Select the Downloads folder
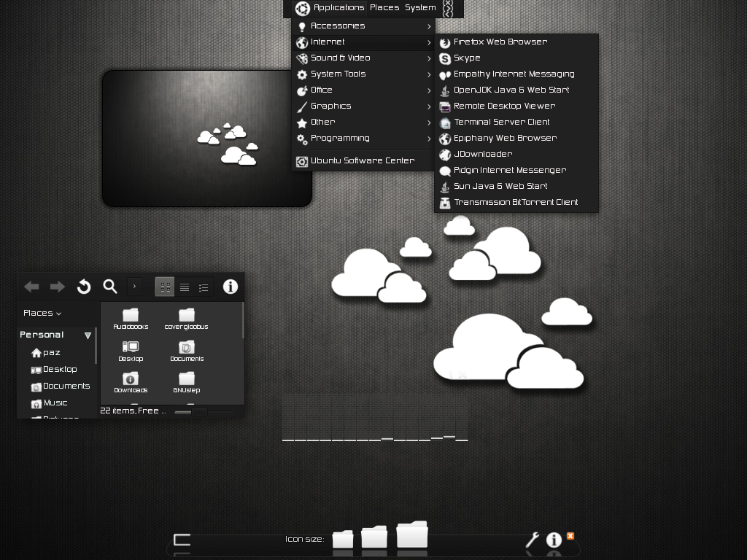747x560 pixels. point(131,382)
